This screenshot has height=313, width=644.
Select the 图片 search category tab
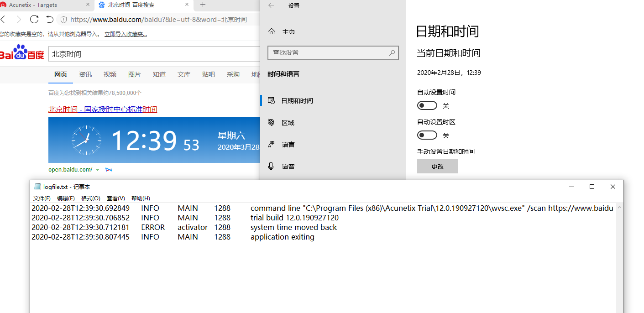[x=135, y=74]
